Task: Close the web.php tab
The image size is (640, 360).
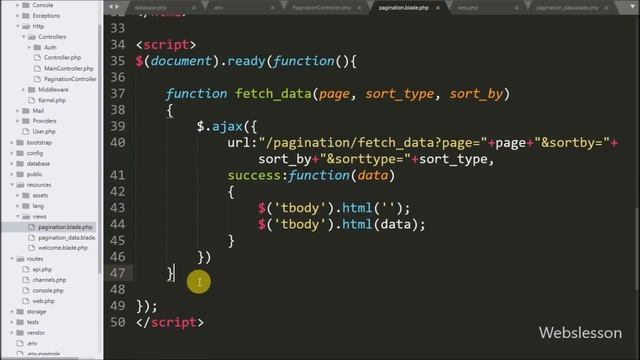Action: pos(516,8)
